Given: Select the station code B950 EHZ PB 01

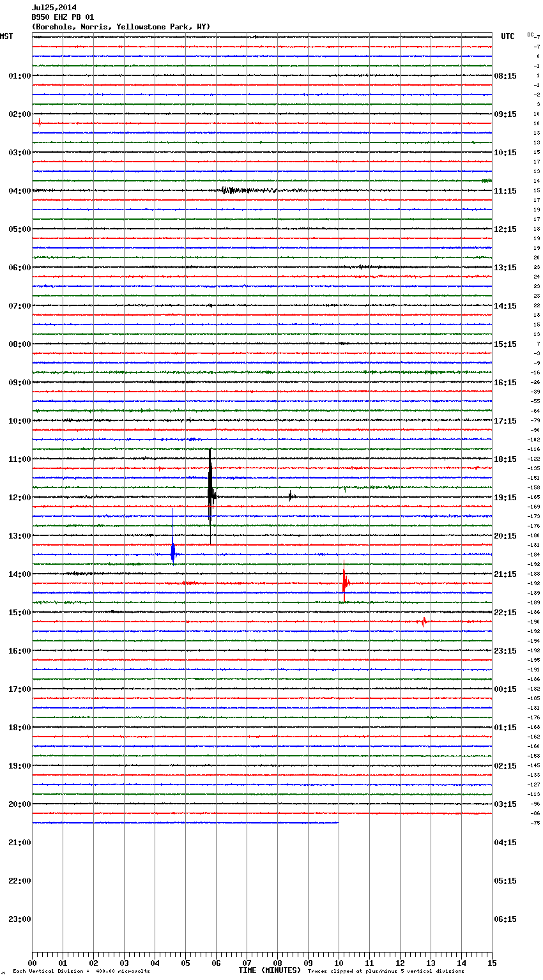Looking at the screenshot, I should point(63,17).
